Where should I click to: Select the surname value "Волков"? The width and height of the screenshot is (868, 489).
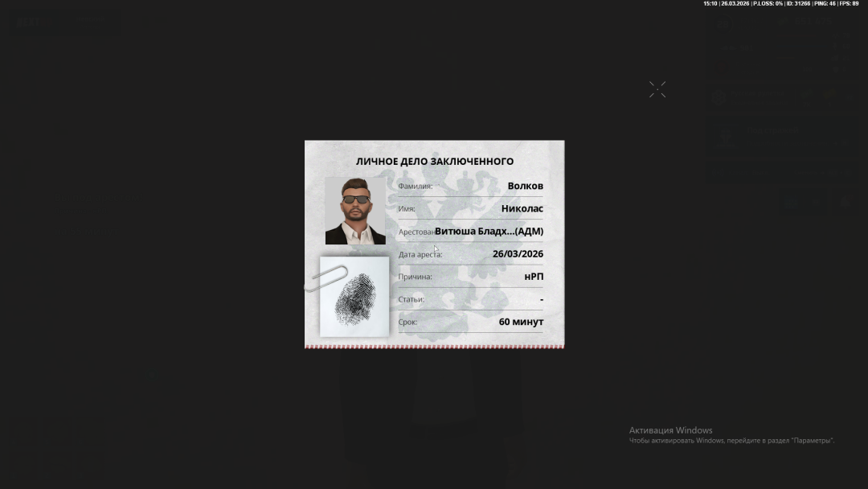(525, 186)
